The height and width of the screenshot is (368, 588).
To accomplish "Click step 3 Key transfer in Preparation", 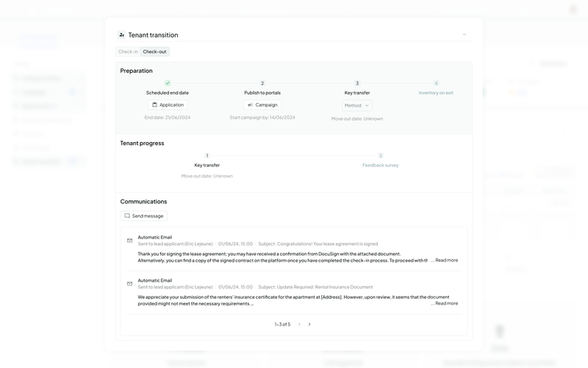I will click(x=357, y=83).
